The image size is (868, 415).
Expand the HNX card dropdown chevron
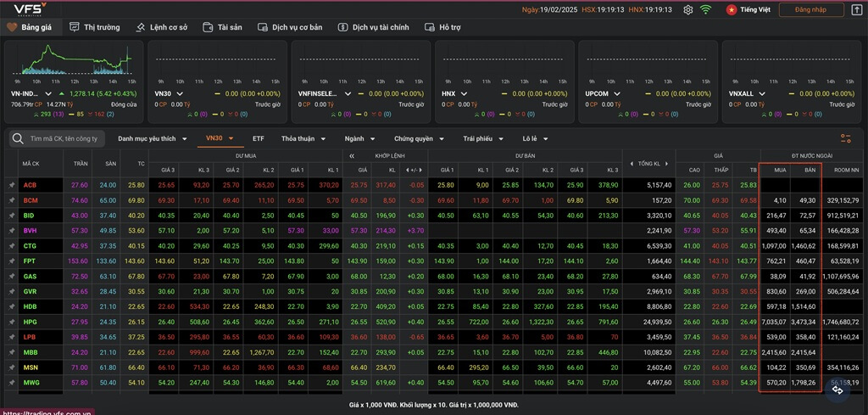pos(464,93)
